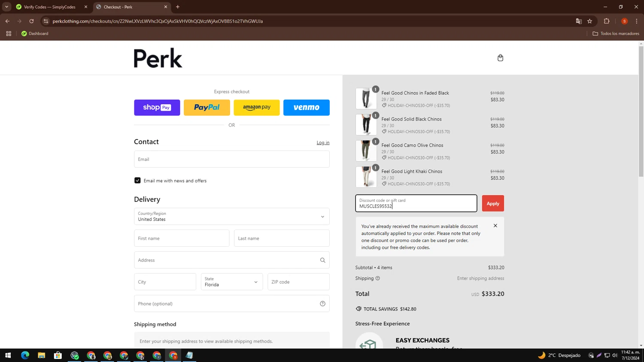Open the weather widget in taskbar
This screenshot has height=362, width=644.
pyautogui.click(x=559, y=355)
